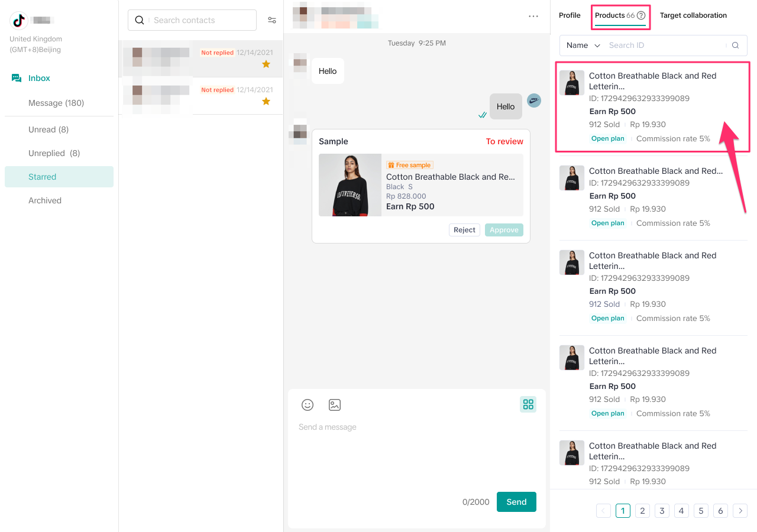Viewport: 757px width, 532px height.
Task: Reject the free sample request
Action: point(464,230)
